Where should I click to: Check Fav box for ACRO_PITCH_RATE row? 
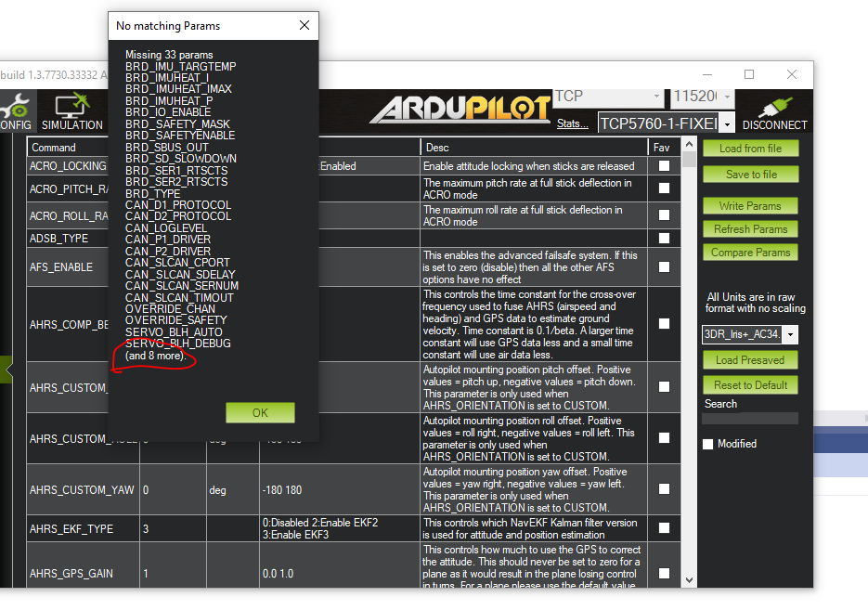(x=665, y=188)
